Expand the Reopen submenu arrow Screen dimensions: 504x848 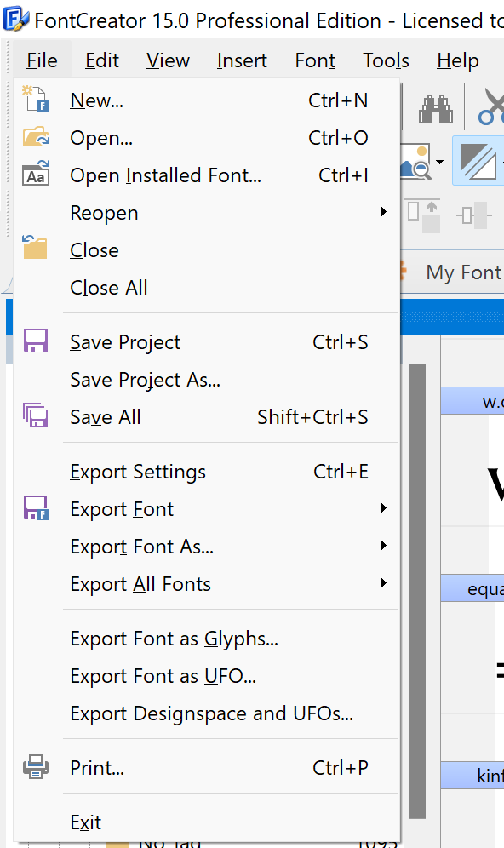pyautogui.click(x=383, y=211)
